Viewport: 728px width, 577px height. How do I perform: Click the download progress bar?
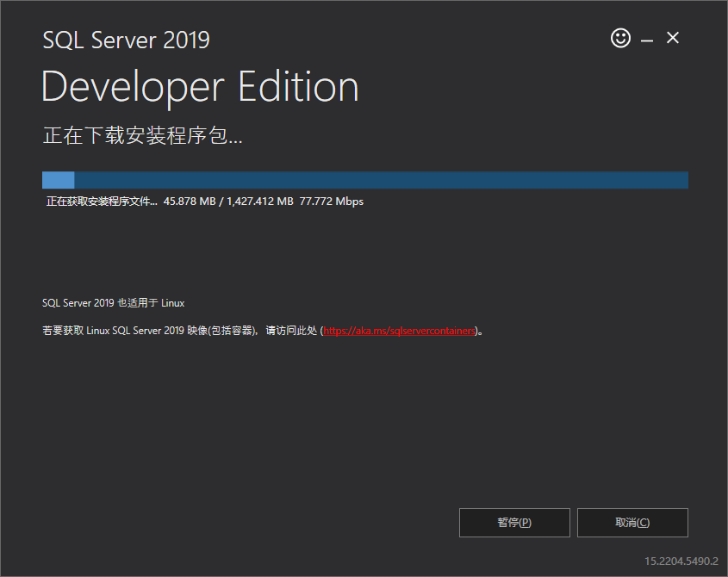[365, 180]
